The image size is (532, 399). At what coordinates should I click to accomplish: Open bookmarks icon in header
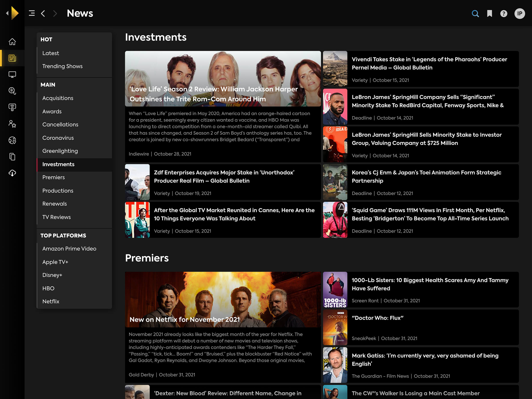coord(489,14)
